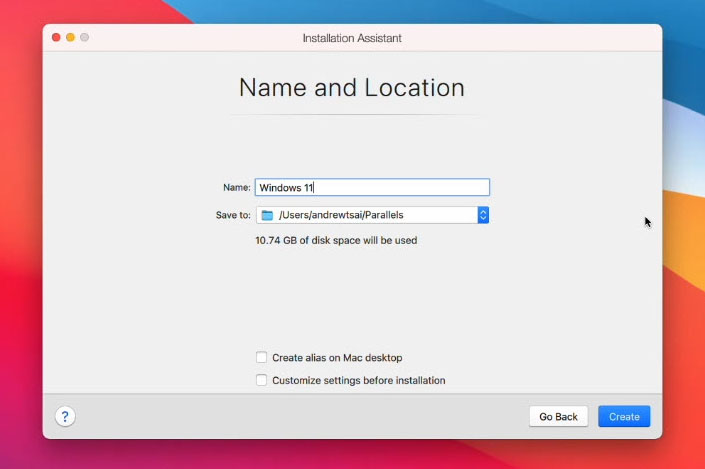705x469 pixels.
Task: Expand the Save to blue dropdown arrows
Action: 483,215
